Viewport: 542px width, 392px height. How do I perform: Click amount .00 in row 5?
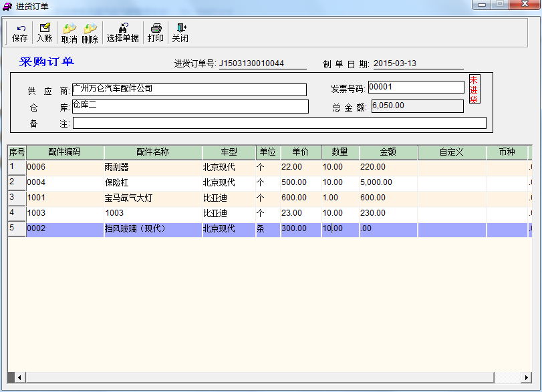(388, 228)
